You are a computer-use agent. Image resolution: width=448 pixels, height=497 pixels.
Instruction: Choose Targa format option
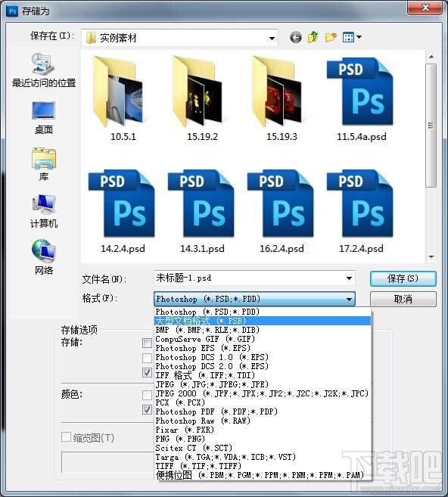[x=263, y=457]
